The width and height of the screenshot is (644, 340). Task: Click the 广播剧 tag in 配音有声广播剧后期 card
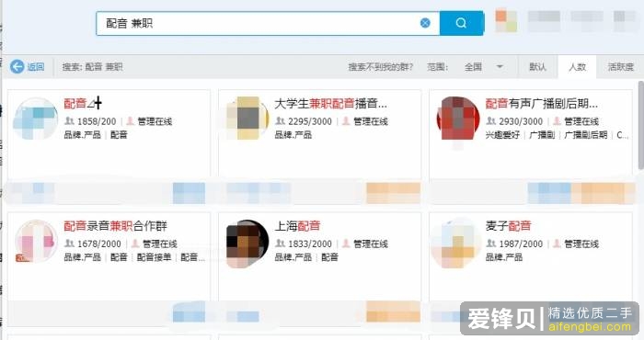pos(542,134)
